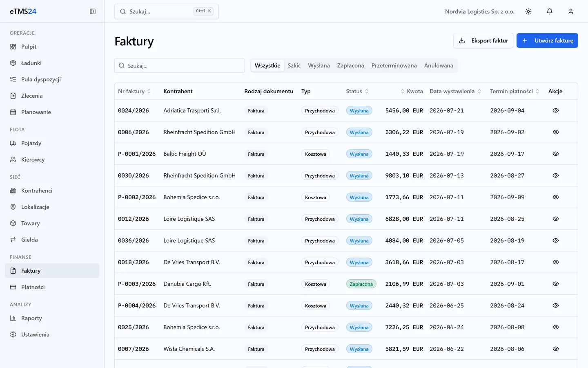588x368 pixels.
Task: View invoice P-0004/2026 eye icon
Action: [x=555, y=305]
